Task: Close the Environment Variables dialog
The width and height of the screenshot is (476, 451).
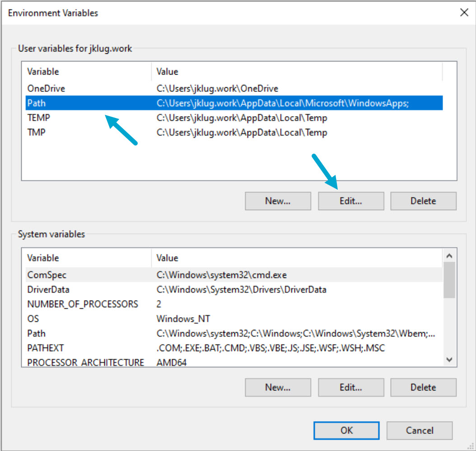Action: click(x=464, y=13)
